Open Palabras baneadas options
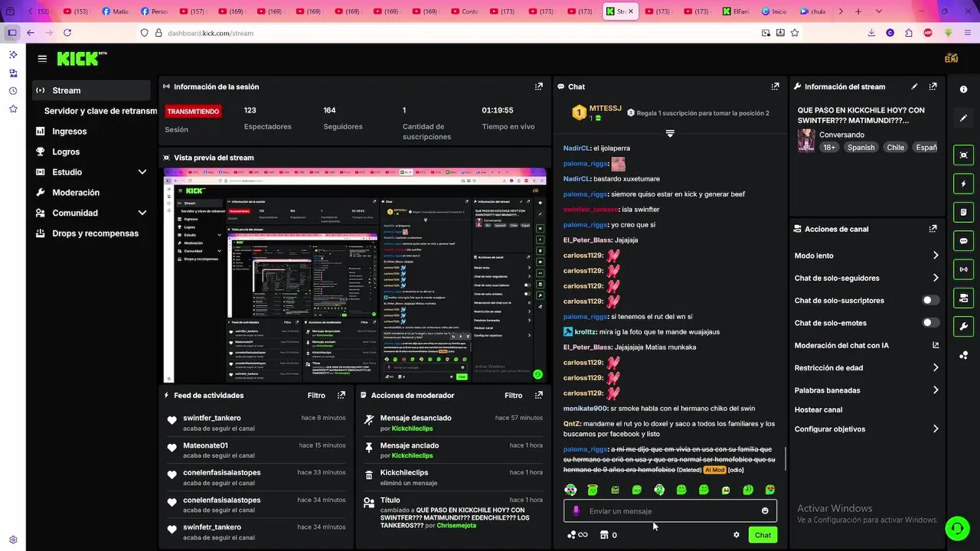Screen dimensions: 980x551 coord(867,390)
